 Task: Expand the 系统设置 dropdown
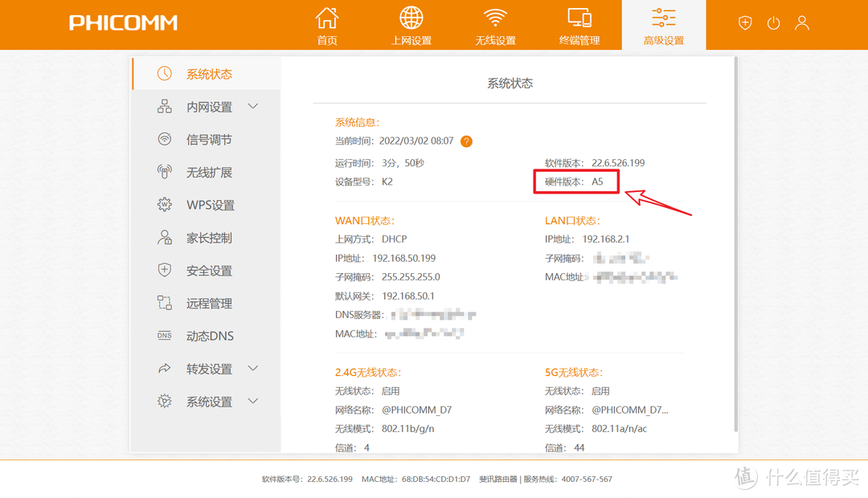[x=252, y=402]
